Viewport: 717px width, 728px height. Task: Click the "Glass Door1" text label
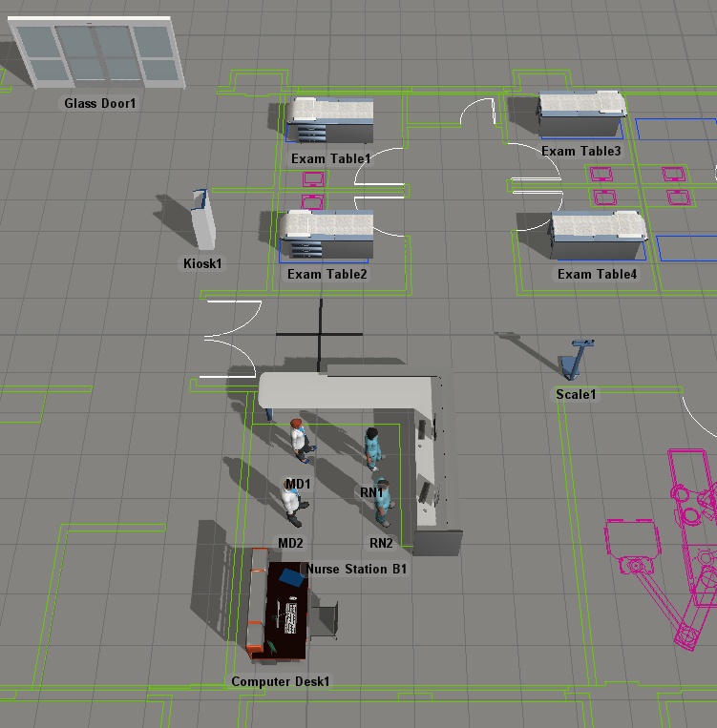click(x=100, y=103)
